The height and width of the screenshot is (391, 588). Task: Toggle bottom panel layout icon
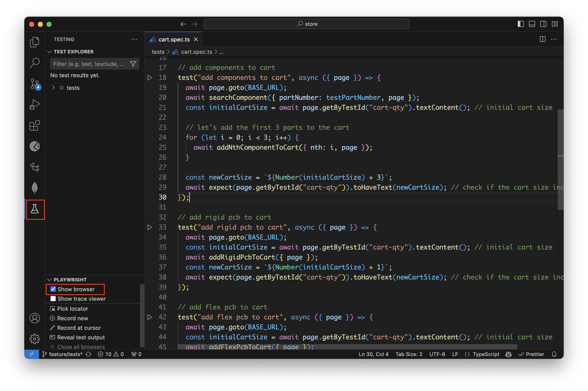532,24
